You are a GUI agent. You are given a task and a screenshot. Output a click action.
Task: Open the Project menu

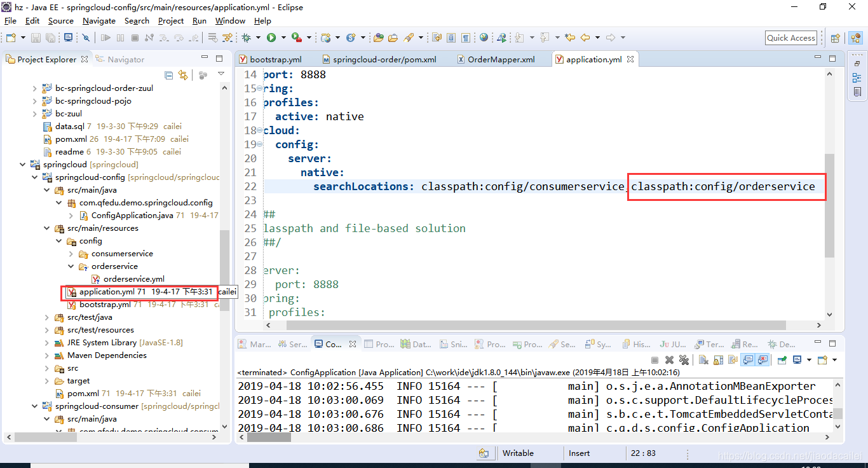(x=171, y=20)
